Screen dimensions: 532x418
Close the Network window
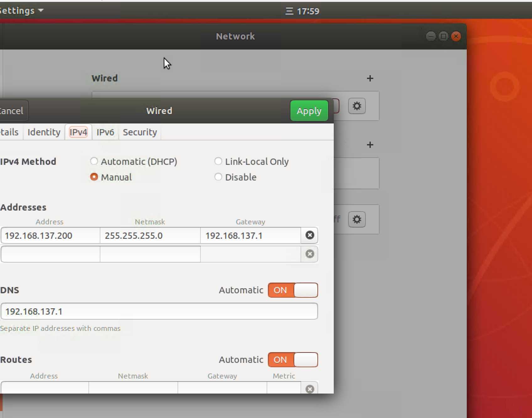point(456,36)
